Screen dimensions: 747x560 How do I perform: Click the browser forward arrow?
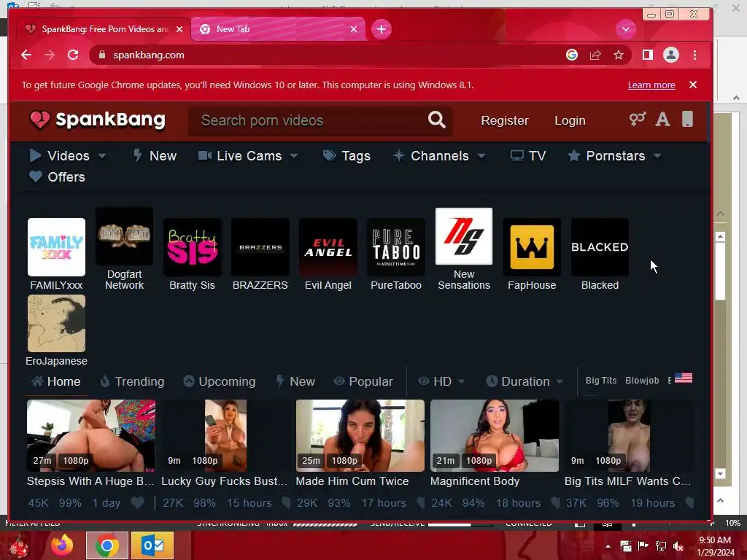click(50, 55)
